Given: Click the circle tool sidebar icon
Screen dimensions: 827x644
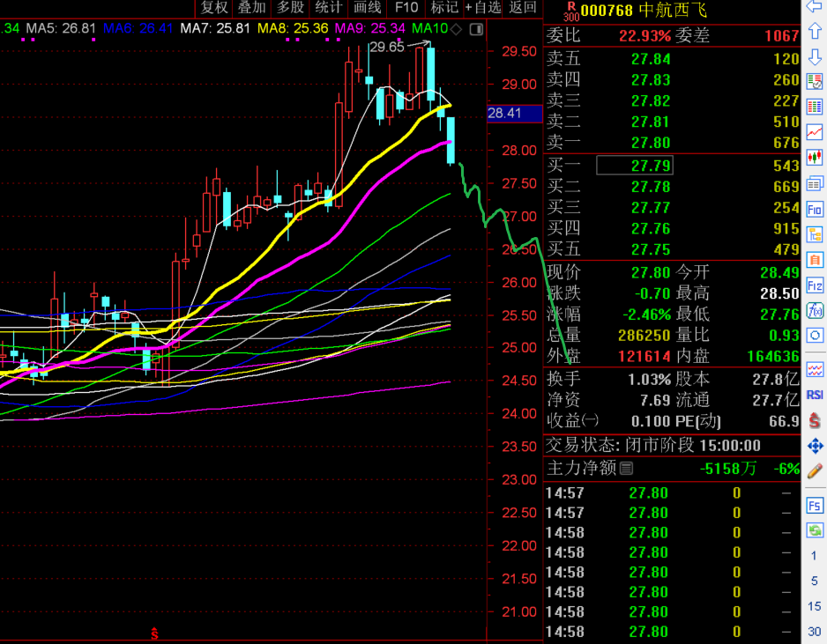Looking at the screenshot, I should (815, 335).
